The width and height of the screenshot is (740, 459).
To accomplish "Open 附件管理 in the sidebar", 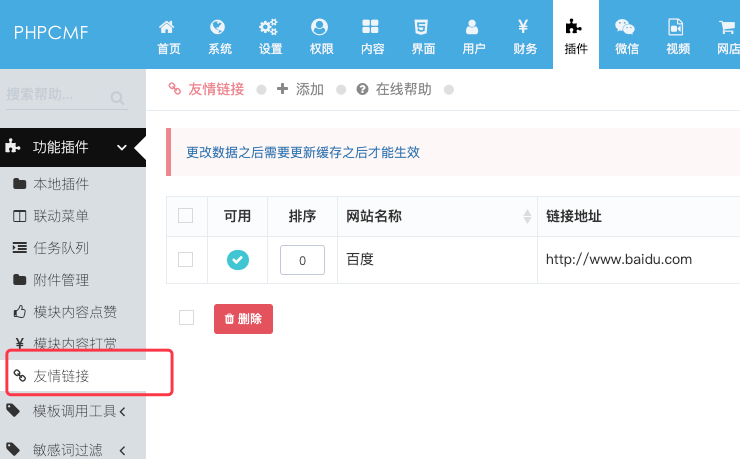I will pyautogui.click(x=61, y=280).
